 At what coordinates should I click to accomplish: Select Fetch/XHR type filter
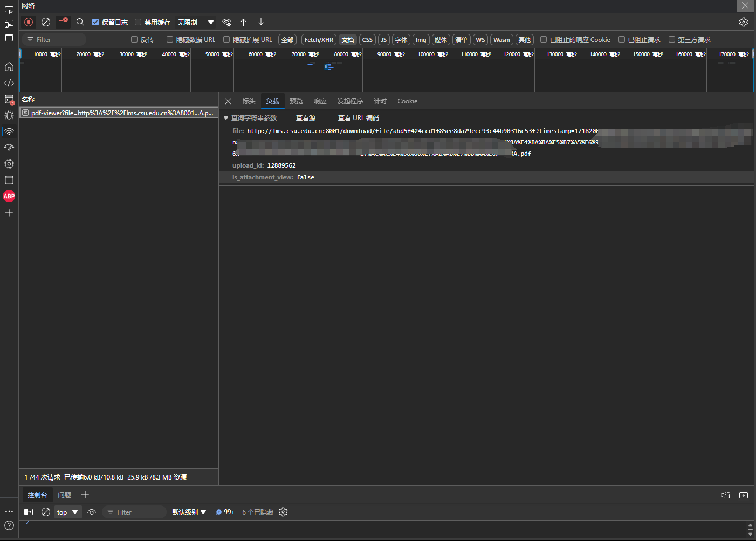coord(319,40)
